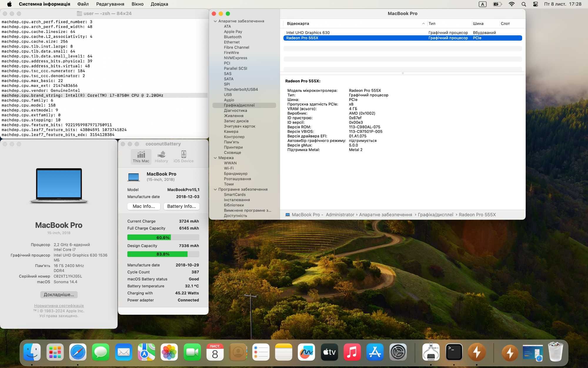Click the date and time in menu bar

click(x=563, y=4)
